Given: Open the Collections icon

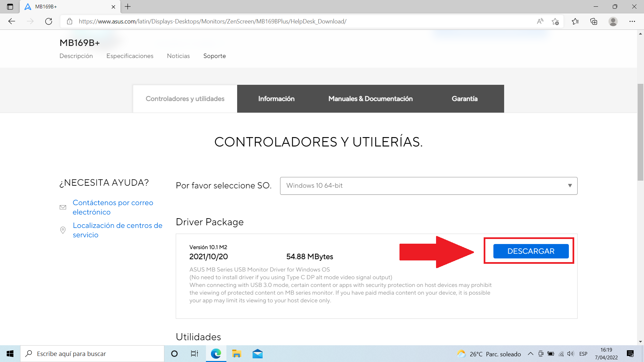Looking at the screenshot, I should point(594,21).
